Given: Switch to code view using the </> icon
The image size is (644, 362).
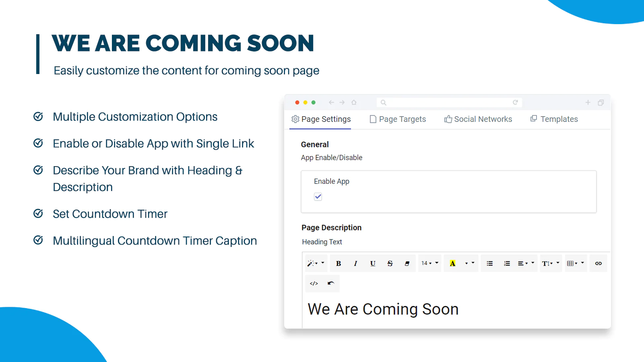Looking at the screenshot, I should click(314, 284).
